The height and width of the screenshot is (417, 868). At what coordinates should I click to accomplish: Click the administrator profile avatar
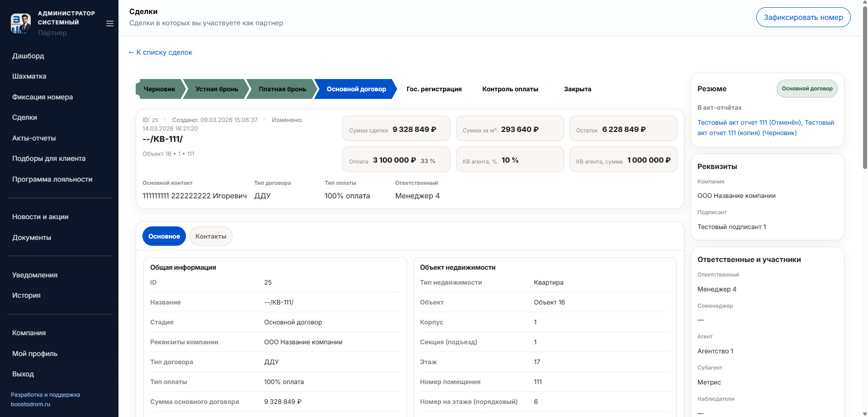click(x=21, y=23)
